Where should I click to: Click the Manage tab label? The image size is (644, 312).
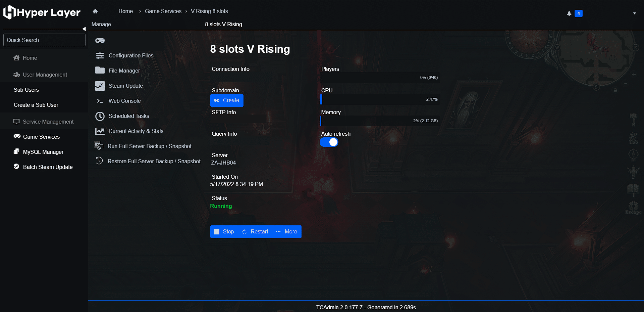[x=101, y=24]
